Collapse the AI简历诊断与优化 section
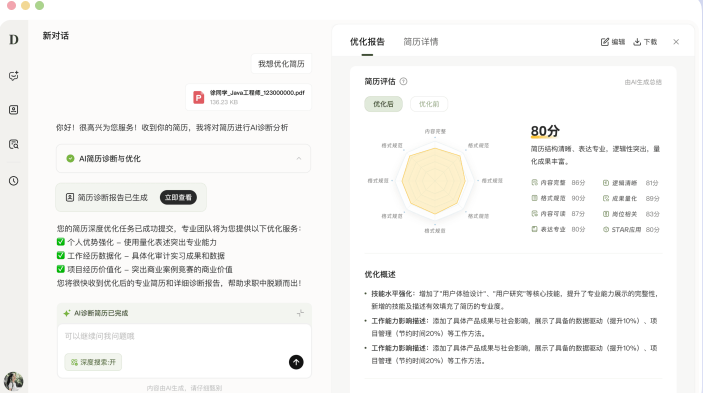 click(x=299, y=159)
